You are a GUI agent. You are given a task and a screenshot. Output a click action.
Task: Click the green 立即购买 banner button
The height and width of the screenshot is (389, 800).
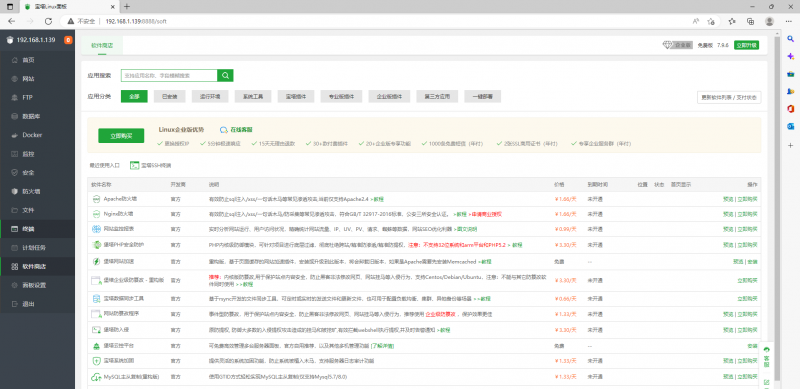click(x=121, y=136)
